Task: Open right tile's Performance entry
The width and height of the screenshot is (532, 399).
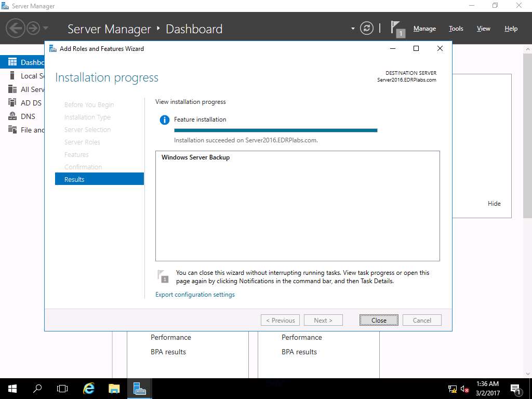Action: click(x=302, y=337)
